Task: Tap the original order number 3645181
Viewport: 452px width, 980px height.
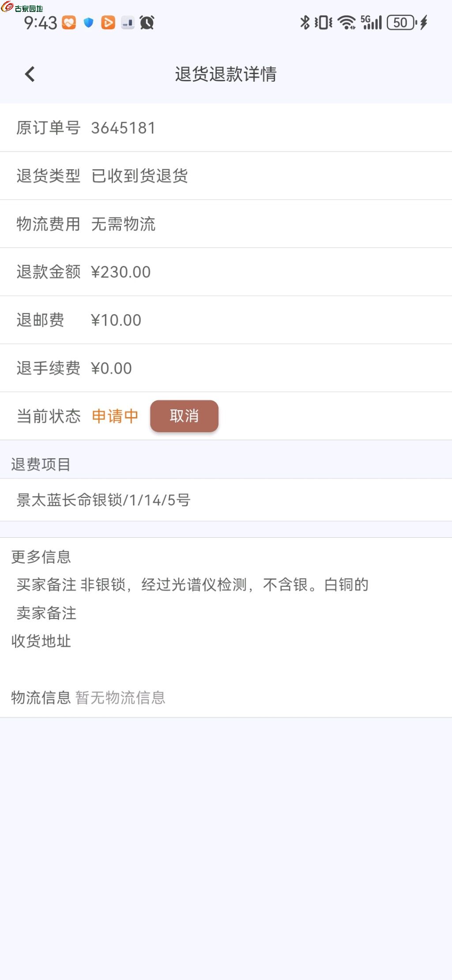Action: coord(123,128)
